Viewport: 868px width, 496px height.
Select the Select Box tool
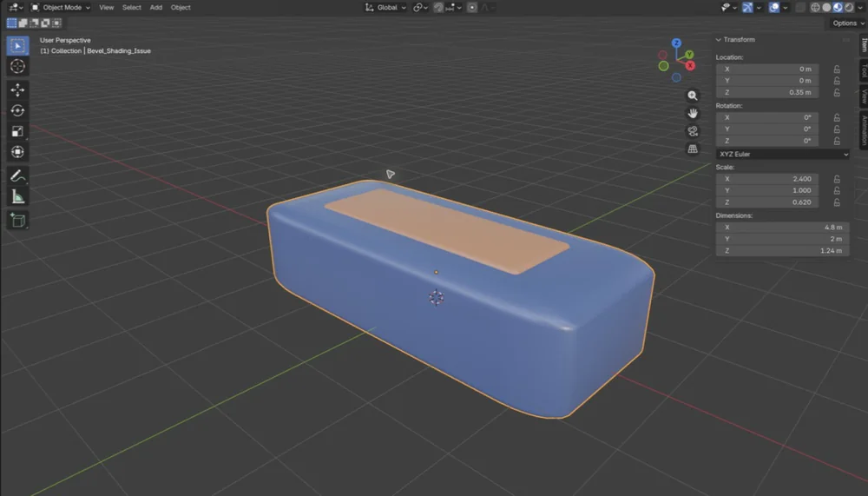point(17,45)
